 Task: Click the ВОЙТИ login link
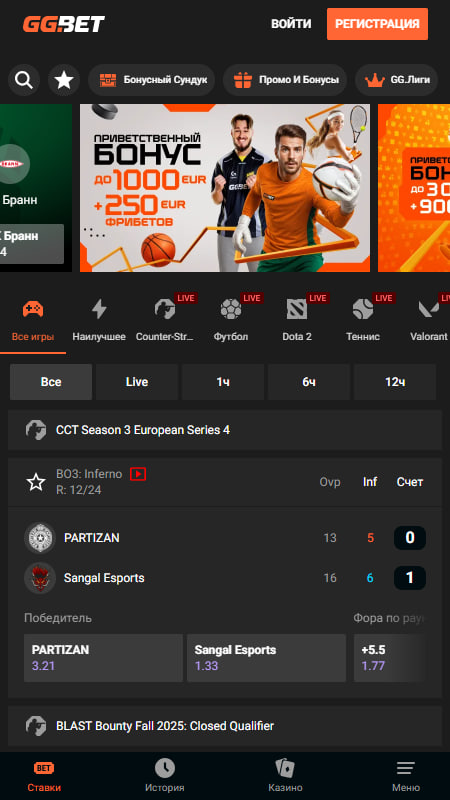coord(291,24)
